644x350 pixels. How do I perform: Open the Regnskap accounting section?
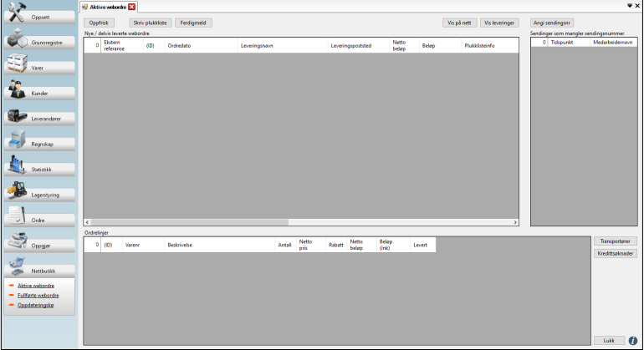click(38, 144)
